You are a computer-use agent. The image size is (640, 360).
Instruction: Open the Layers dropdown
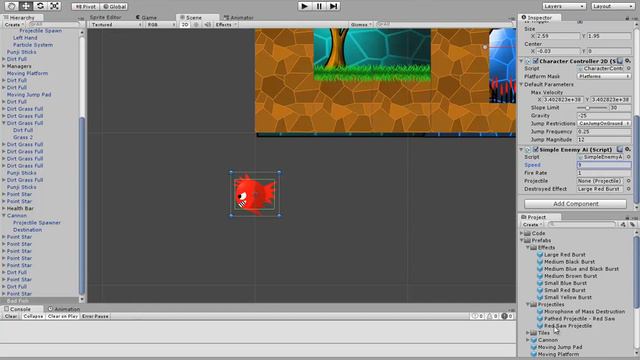(564, 6)
